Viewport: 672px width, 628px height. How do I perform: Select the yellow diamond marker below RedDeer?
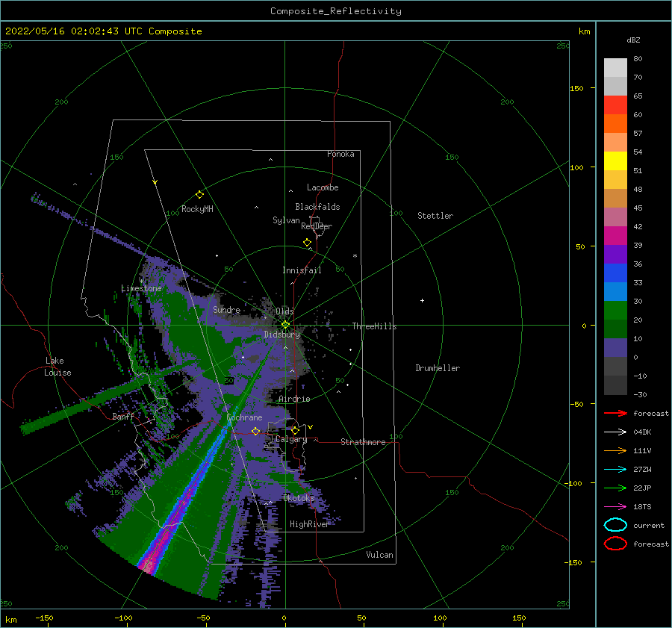coord(308,243)
